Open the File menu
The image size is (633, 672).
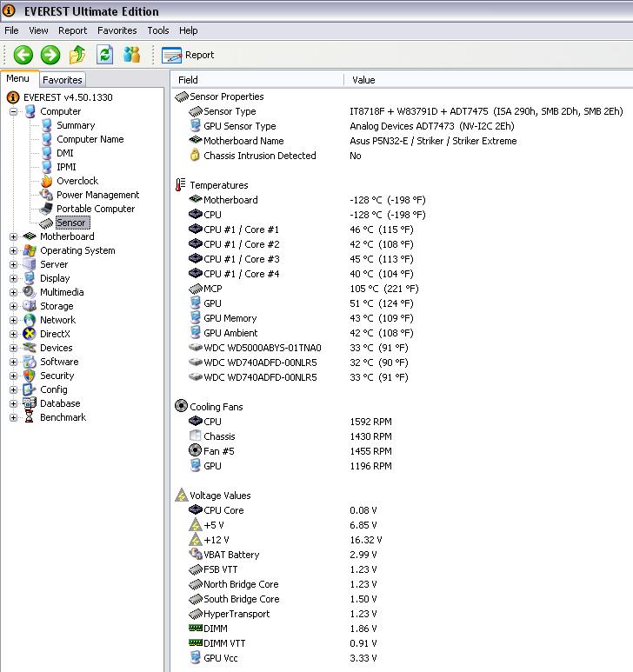pos(11,30)
